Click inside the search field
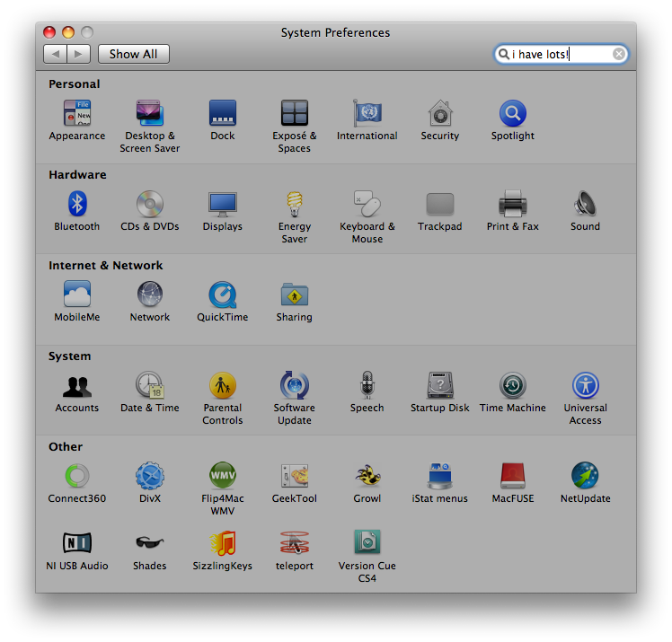The height and width of the screenshot is (642, 672). click(x=561, y=54)
